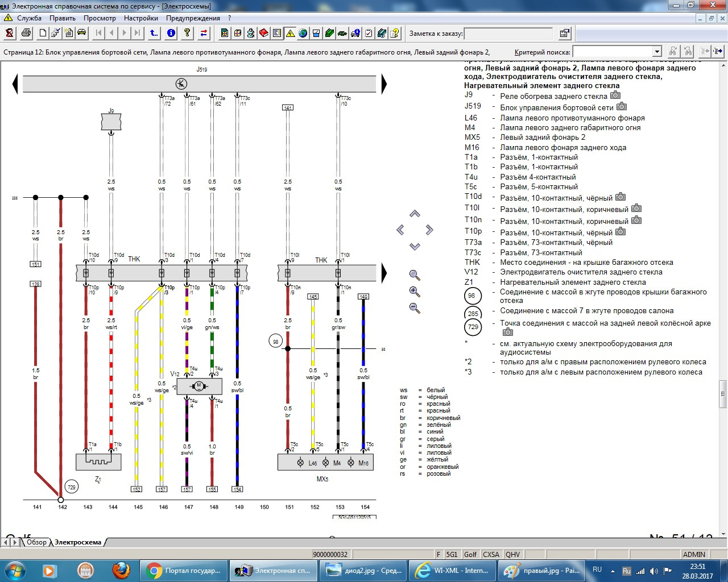Screen dimensions: 728x582
Task: Zoom in with the plus magnifier
Action: [x=415, y=292]
